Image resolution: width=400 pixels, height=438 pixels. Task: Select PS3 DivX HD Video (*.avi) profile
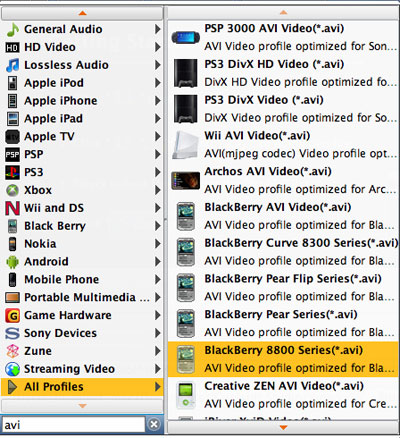pyautogui.click(x=283, y=73)
